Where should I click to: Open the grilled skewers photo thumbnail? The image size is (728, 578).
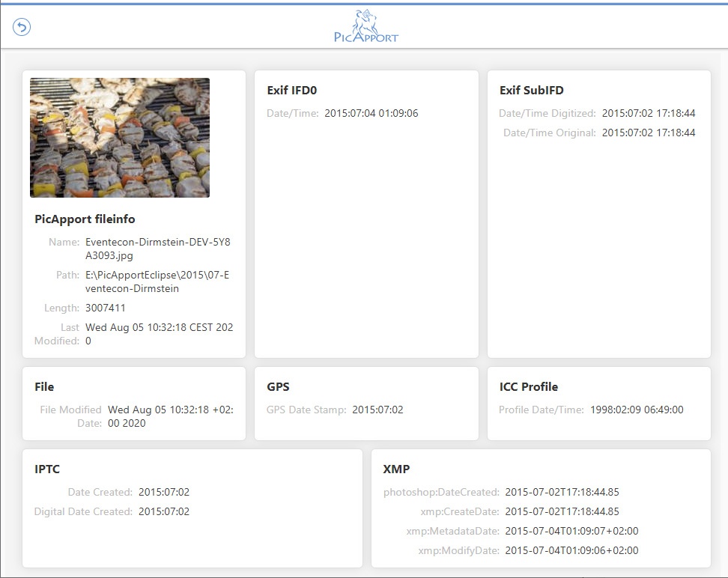120,138
